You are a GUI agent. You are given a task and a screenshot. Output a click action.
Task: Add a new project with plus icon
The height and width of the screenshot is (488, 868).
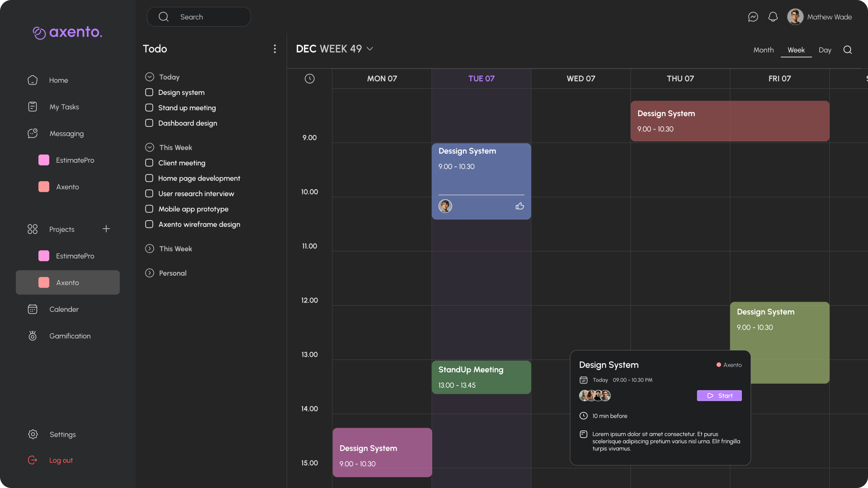(x=106, y=229)
